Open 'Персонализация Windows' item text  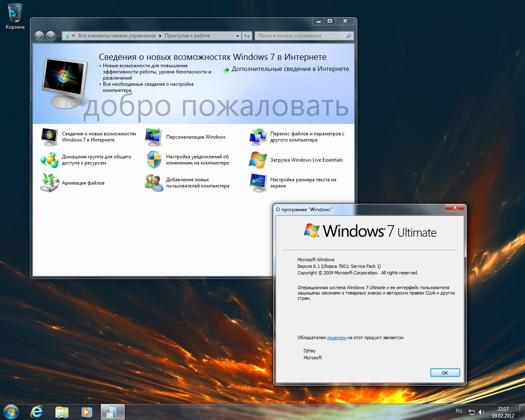pyautogui.click(x=196, y=137)
